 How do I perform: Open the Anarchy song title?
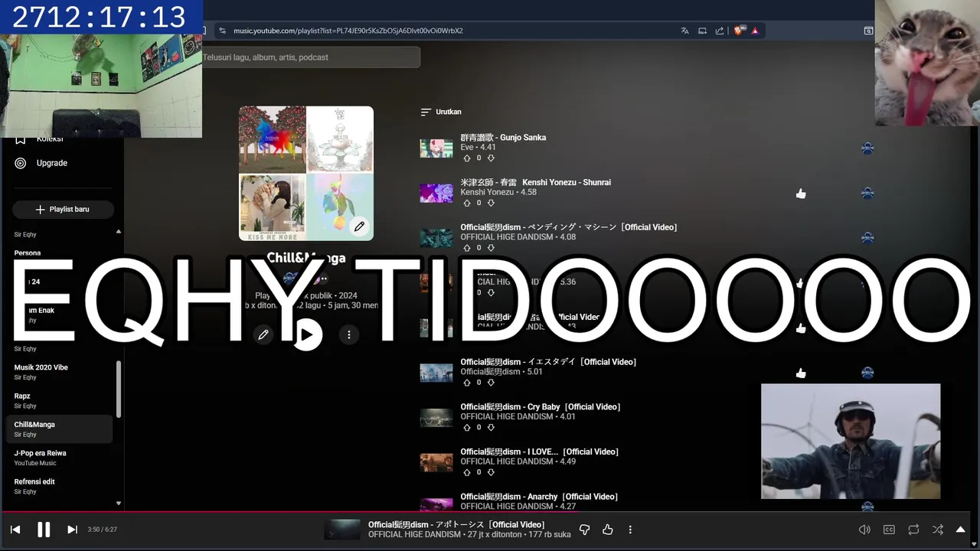pyautogui.click(x=539, y=497)
